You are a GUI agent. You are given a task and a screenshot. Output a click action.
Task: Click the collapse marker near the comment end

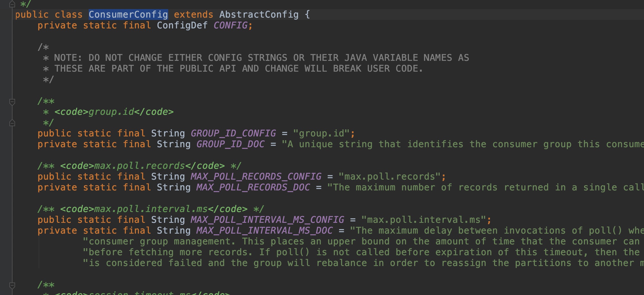tap(12, 123)
